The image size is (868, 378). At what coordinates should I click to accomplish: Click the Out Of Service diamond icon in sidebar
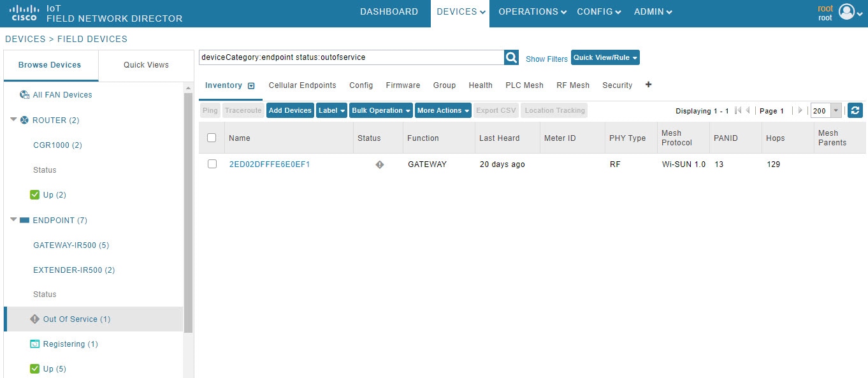tap(35, 319)
